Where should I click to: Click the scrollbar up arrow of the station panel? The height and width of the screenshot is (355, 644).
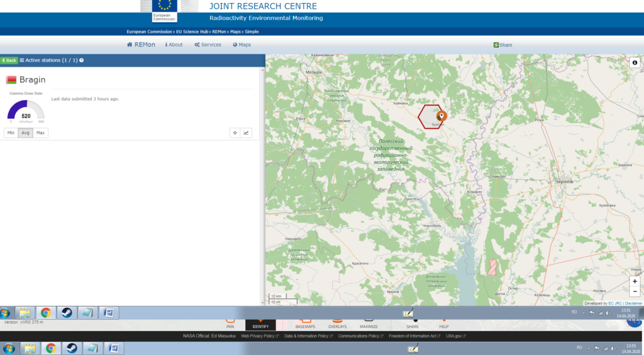262,70
